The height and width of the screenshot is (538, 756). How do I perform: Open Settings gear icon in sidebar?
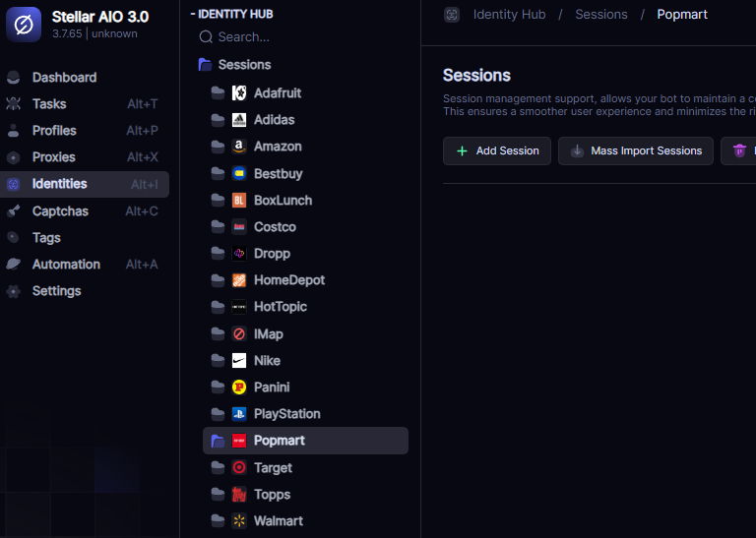(13, 291)
